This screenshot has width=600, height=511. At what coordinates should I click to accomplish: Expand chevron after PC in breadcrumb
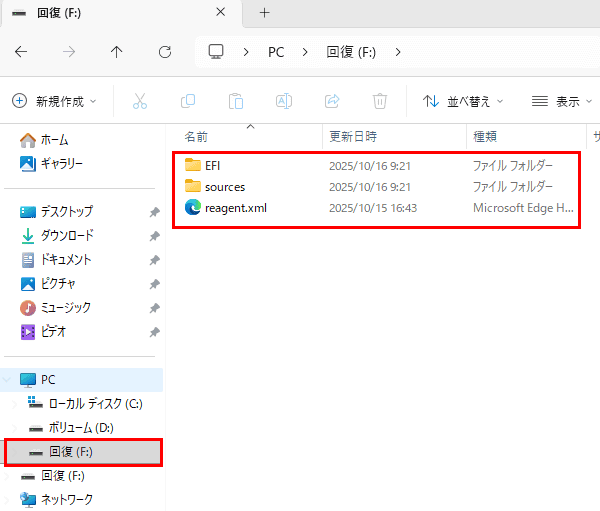(305, 52)
